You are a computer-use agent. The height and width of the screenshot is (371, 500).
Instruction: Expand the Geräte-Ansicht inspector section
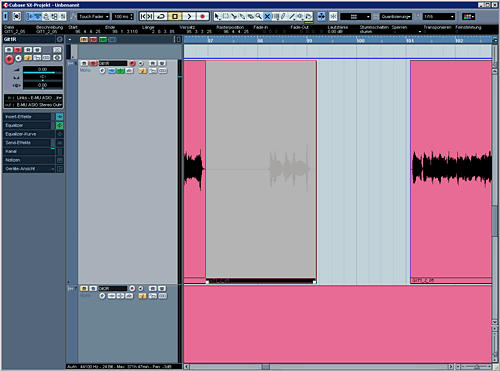coord(29,169)
